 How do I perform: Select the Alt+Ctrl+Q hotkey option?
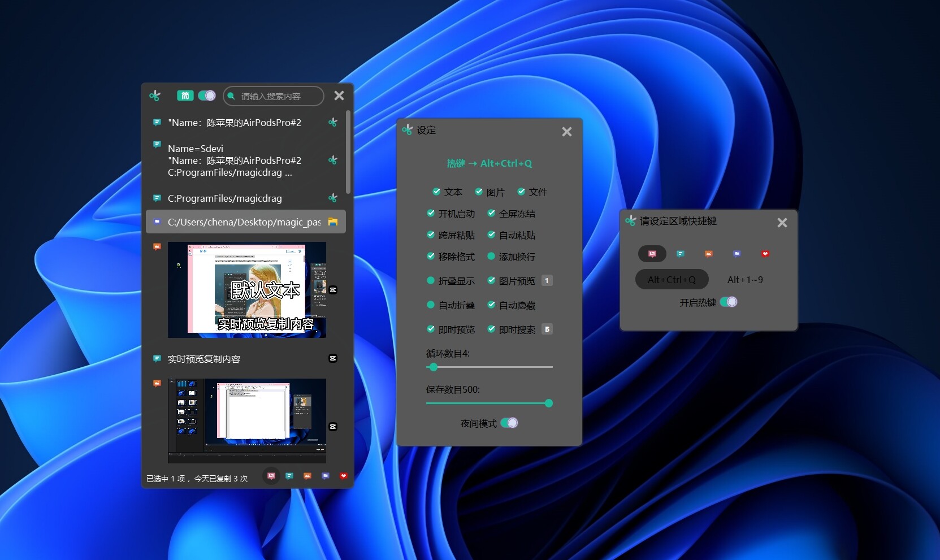[x=672, y=279]
